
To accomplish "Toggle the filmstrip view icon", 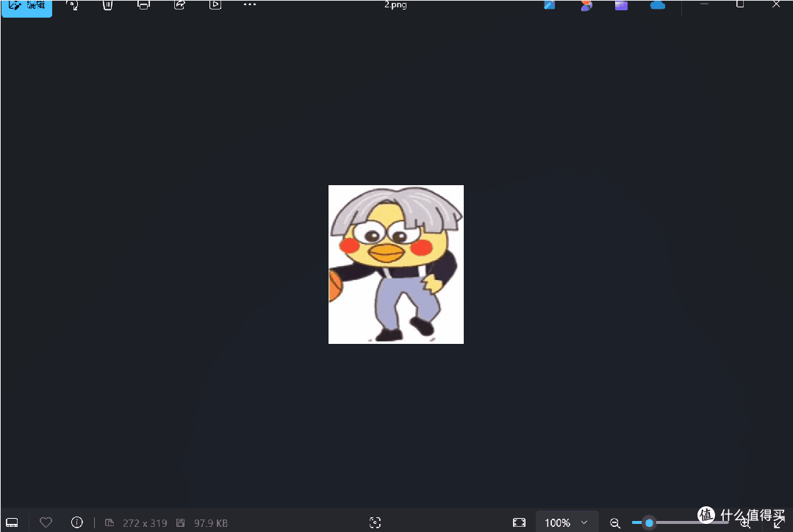I will 12,522.
